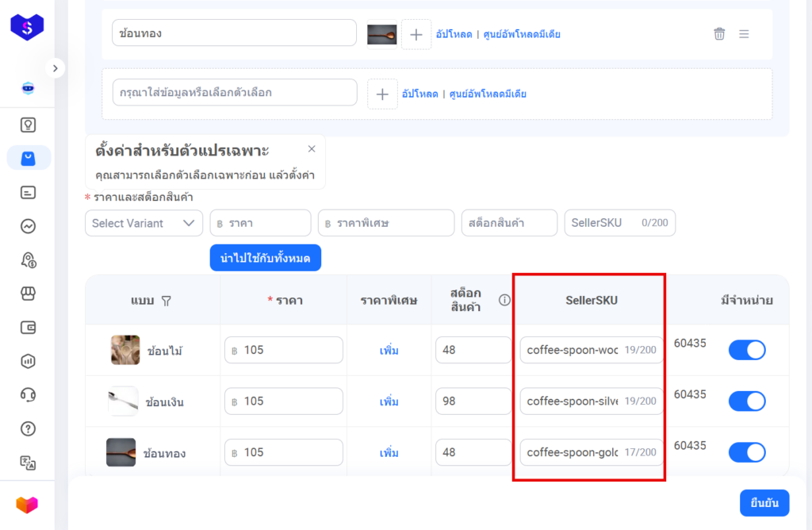Click the filter icon next to แบบ header

[167, 301]
